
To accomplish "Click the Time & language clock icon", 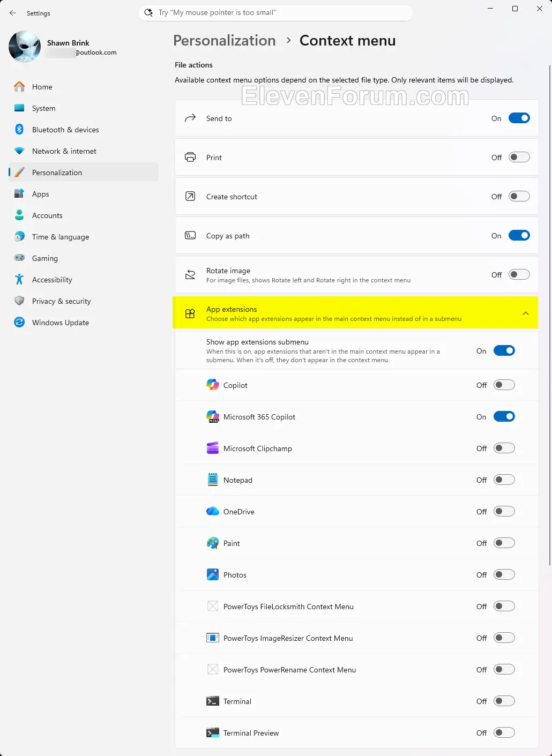I will (x=19, y=236).
